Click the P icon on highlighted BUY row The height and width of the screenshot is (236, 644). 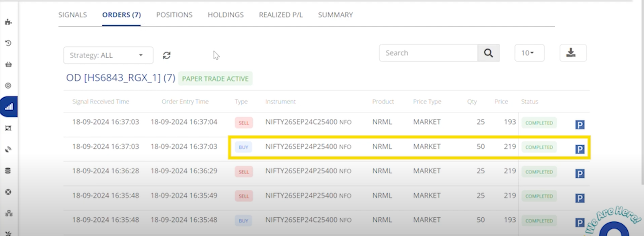(580, 149)
